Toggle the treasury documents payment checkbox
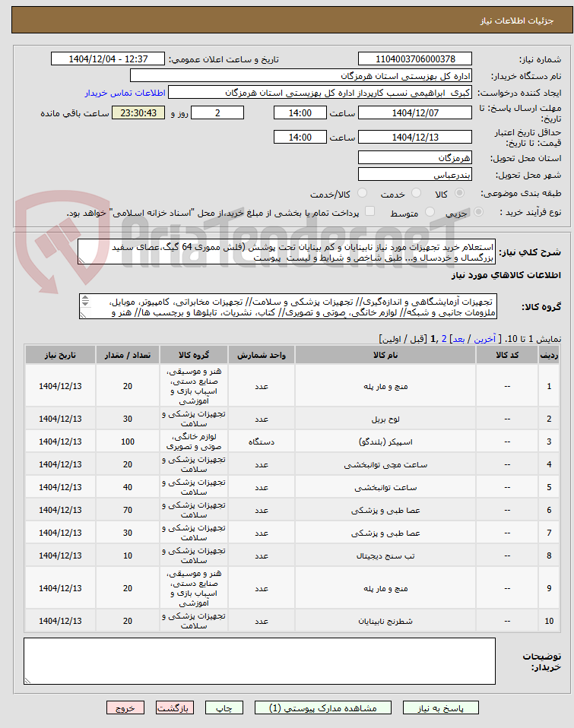Viewport: 574px width, 728px height. click(x=369, y=212)
